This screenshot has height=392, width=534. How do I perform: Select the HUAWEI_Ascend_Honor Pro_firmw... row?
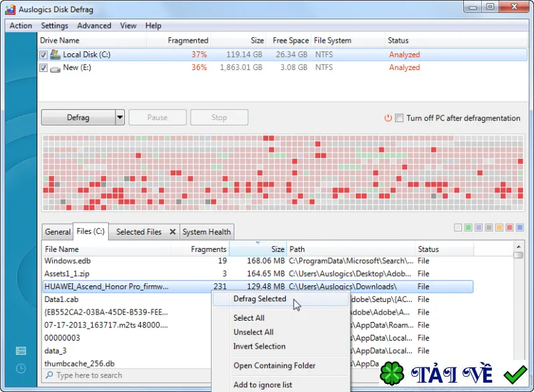click(258, 287)
